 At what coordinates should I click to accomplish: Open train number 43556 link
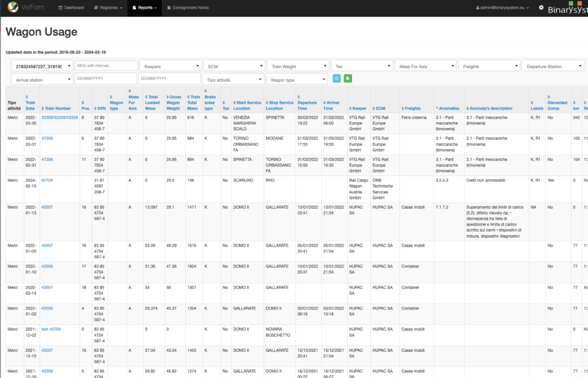coord(47,309)
